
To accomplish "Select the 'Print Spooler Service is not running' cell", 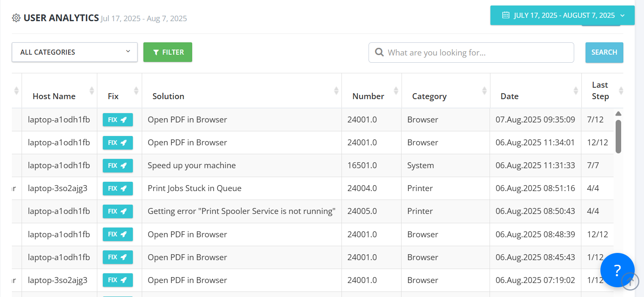I will pyautogui.click(x=242, y=211).
